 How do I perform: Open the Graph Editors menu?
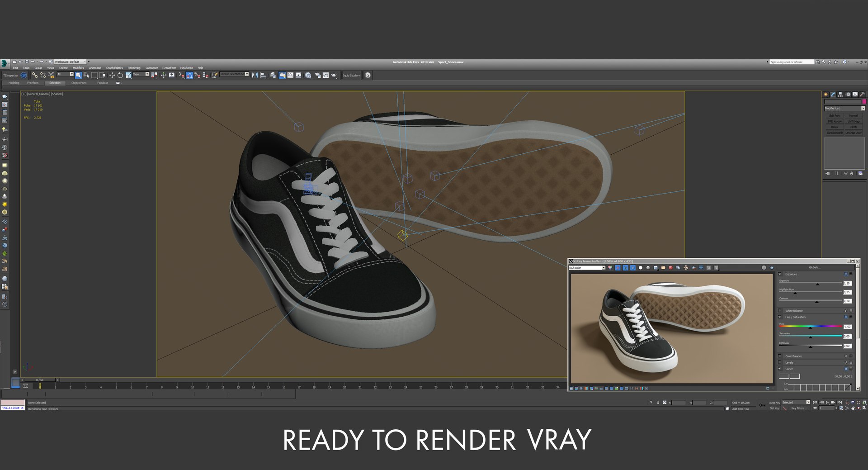114,68
